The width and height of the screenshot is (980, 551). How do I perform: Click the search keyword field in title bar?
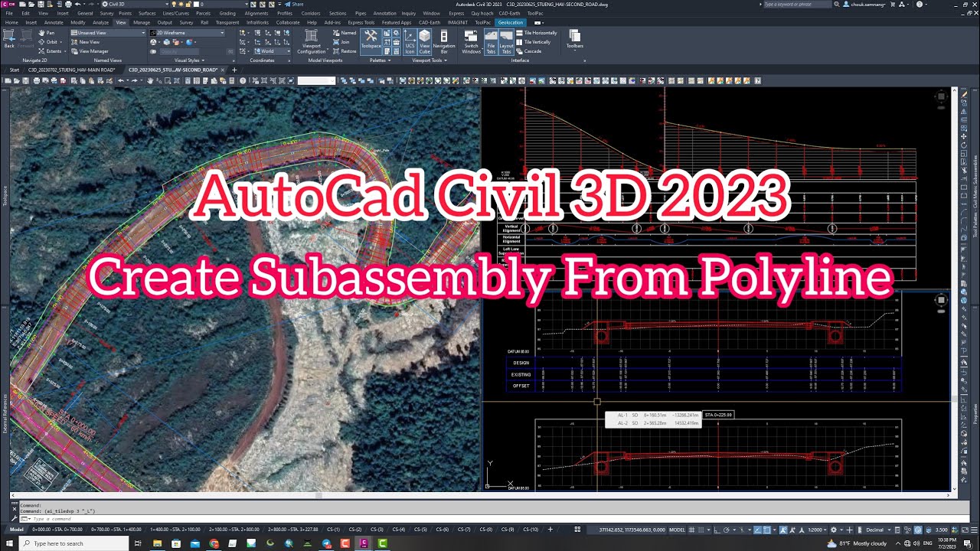point(797,5)
